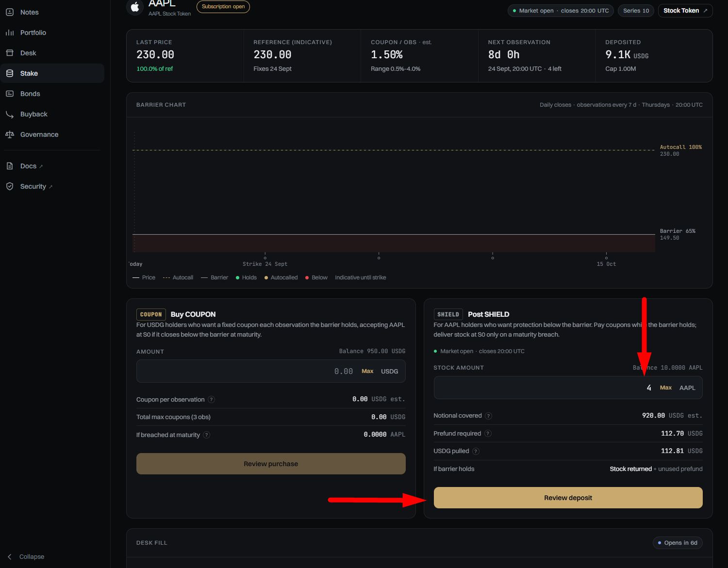Click help icon beside Notional covered
Screen dimensions: 728x568
(x=488, y=416)
